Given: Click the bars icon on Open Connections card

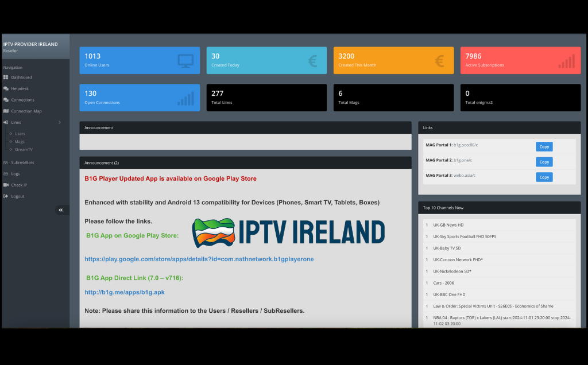Looking at the screenshot, I should point(185,98).
